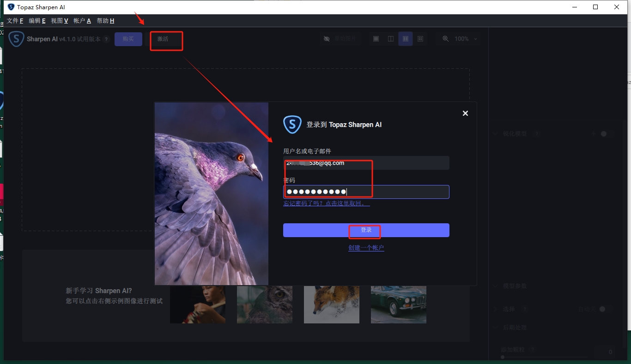This screenshot has height=364, width=631.
Task: Focus the 密码 password field
Action: pos(366,192)
